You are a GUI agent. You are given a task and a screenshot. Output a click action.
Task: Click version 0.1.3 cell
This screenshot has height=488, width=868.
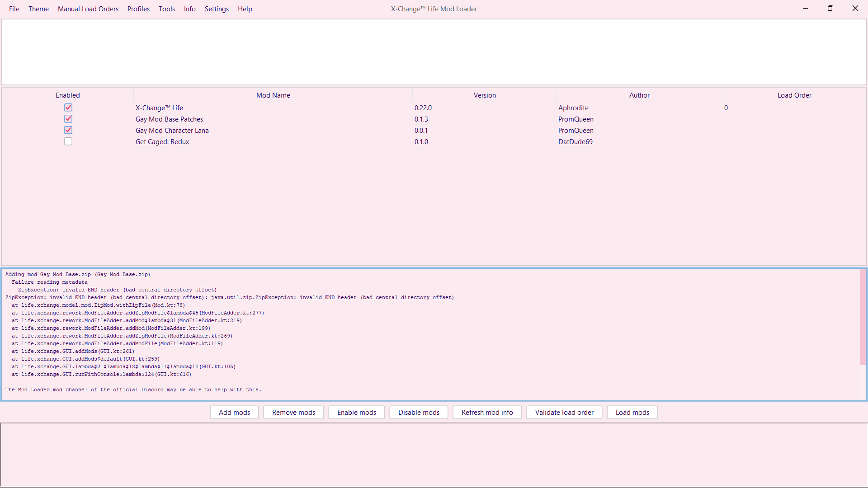pyautogui.click(x=421, y=119)
